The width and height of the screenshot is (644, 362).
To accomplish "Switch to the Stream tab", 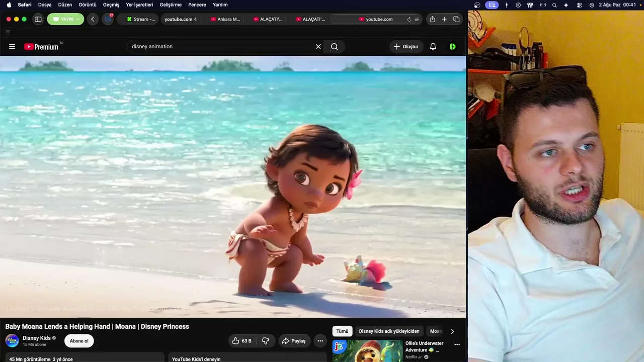I will coord(140,19).
